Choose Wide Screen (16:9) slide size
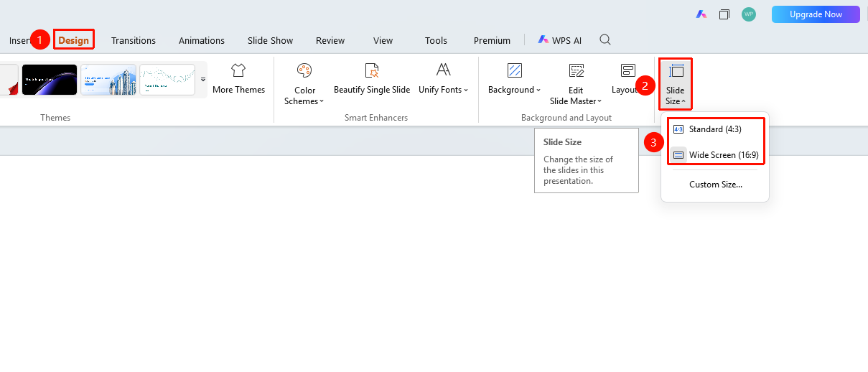Image resolution: width=868 pixels, height=372 pixels. pyautogui.click(x=715, y=154)
